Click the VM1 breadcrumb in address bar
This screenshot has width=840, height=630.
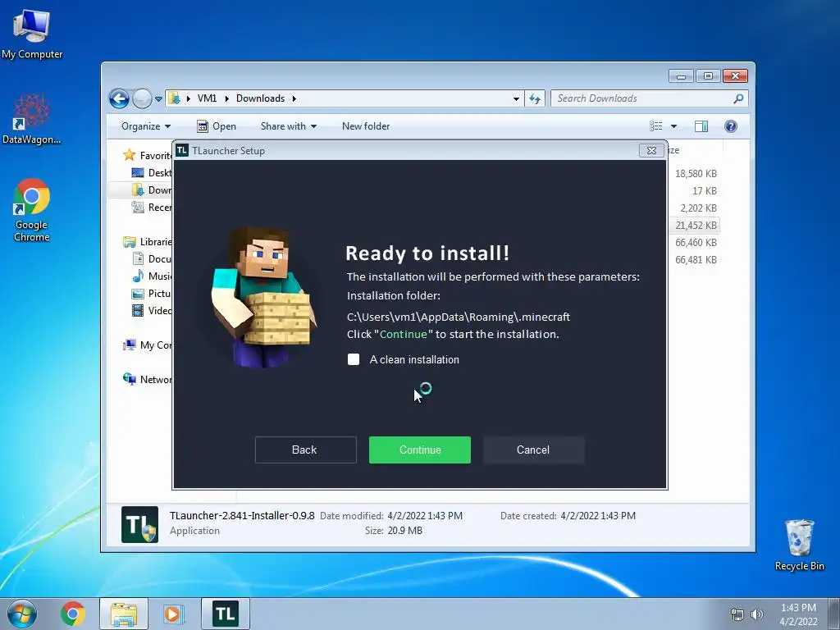(207, 98)
